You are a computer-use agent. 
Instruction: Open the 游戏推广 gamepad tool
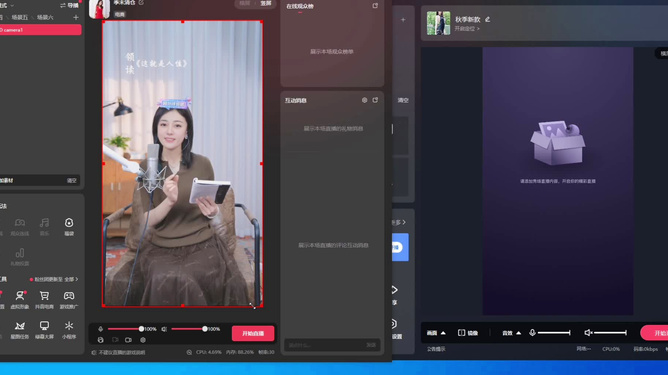(69, 300)
